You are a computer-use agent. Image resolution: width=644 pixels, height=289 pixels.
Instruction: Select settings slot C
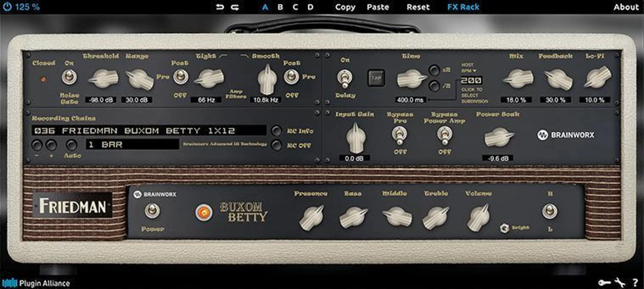pyautogui.click(x=295, y=7)
